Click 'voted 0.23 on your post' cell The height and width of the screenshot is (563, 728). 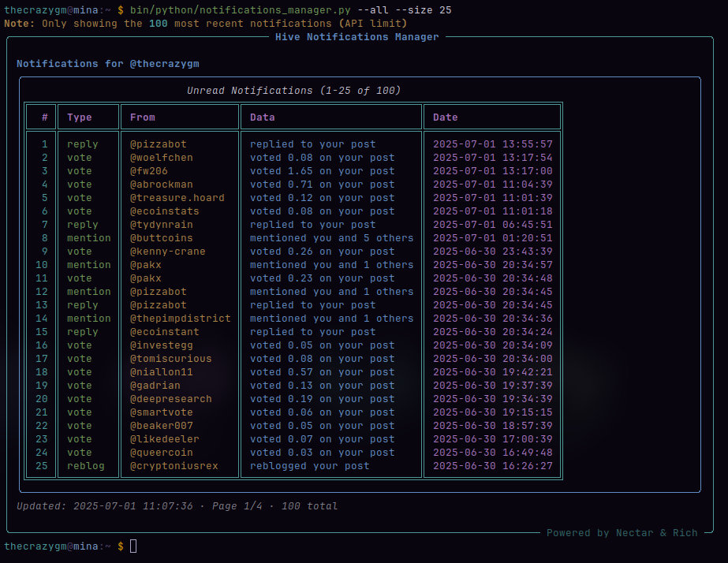coord(323,278)
